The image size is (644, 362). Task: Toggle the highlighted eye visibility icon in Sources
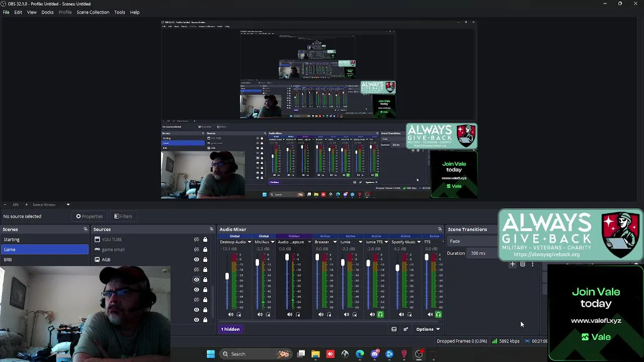[x=197, y=280]
